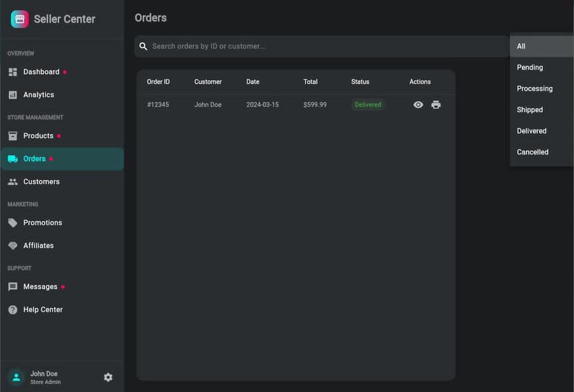Click the Seller Center logo icon
Viewport: 574px width, 392px height.
19,19
